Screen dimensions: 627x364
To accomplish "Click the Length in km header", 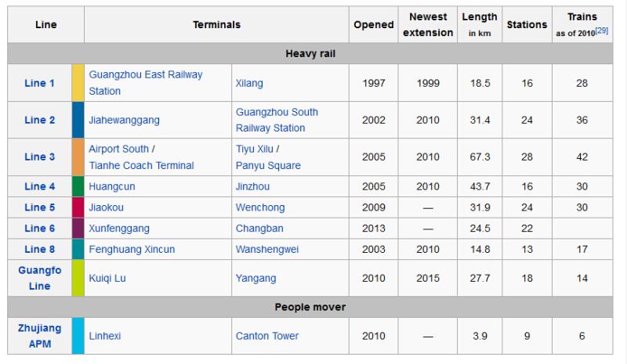I will tap(480, 25).
